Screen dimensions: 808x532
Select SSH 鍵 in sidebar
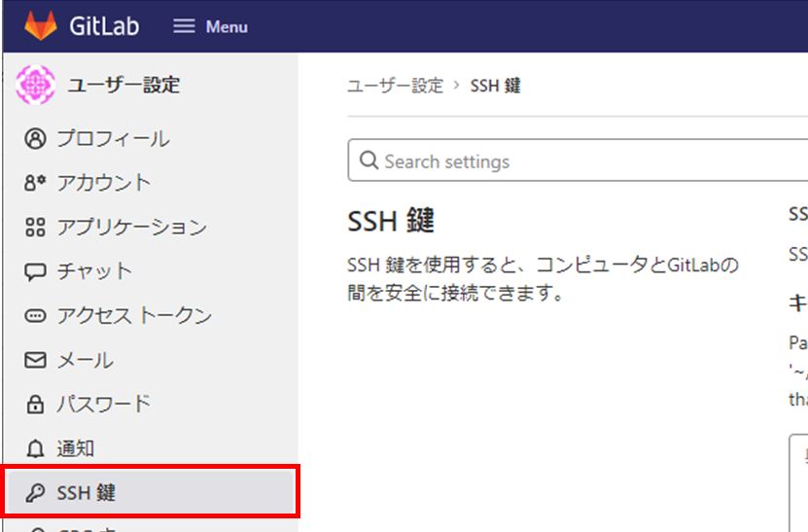(151, 492)
